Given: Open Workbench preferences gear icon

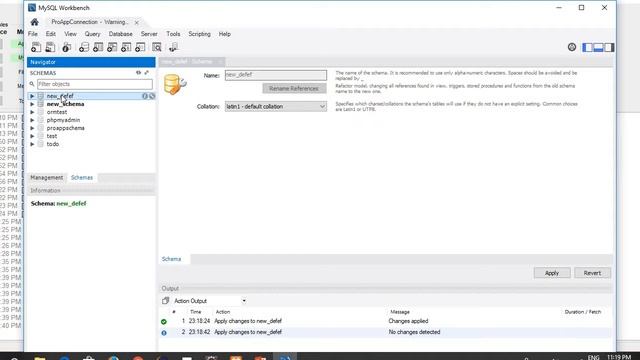Looking at the screenshot, I should point(572,47).
